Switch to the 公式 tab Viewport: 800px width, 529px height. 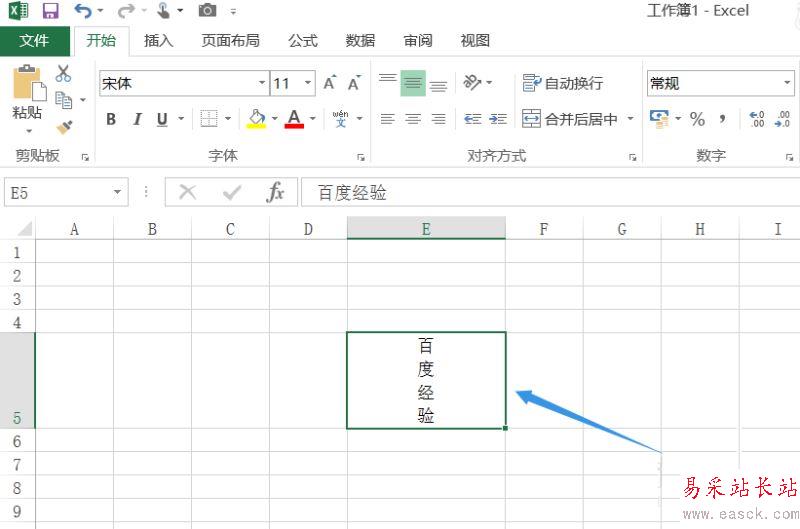pyautogui.click(x=303, y=41)
